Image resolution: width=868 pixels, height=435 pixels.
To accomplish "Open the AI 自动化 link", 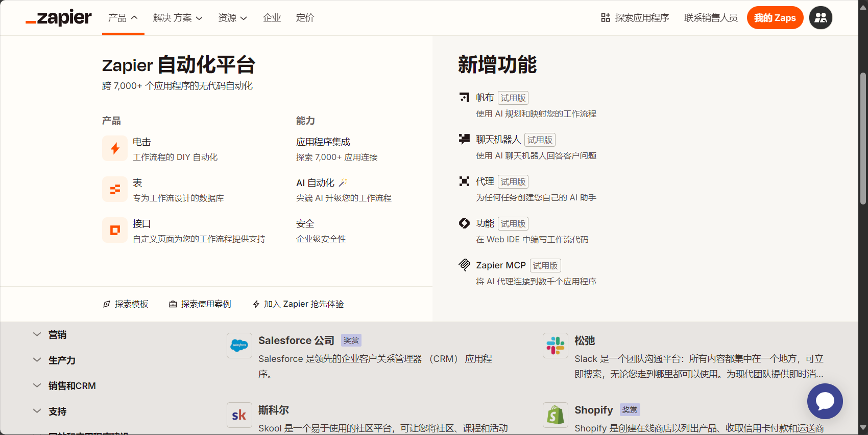I will click(x=316, y=182).
